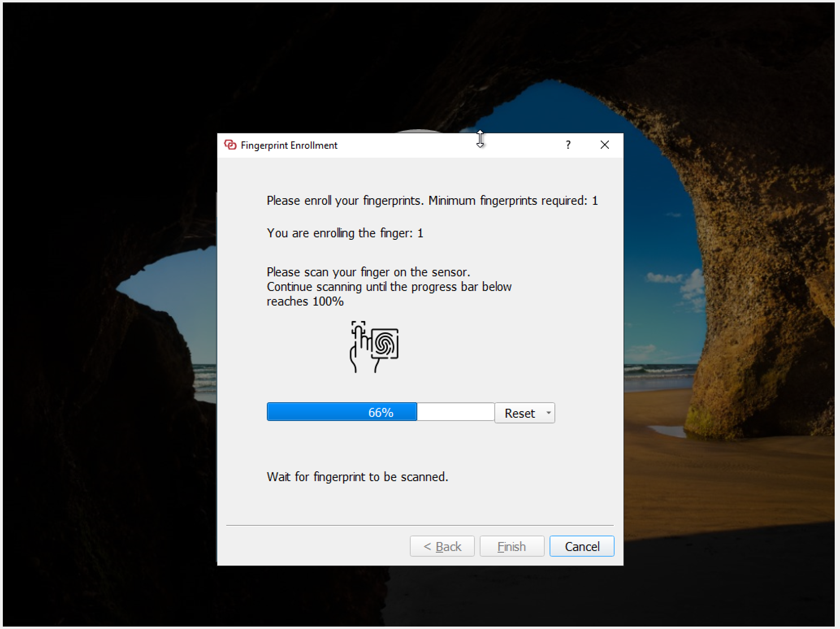Image resolution: width=840 pixels, height=629 pixels.
Task: Click the Fingerprint Enrollment title text
Action: 289,145
